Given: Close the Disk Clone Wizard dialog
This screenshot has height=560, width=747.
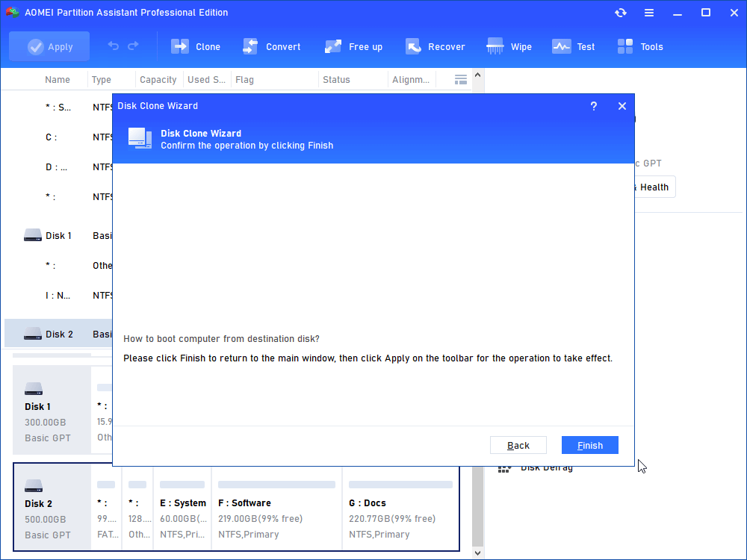Looking at the screenshot, I should [x=622, y=106].
